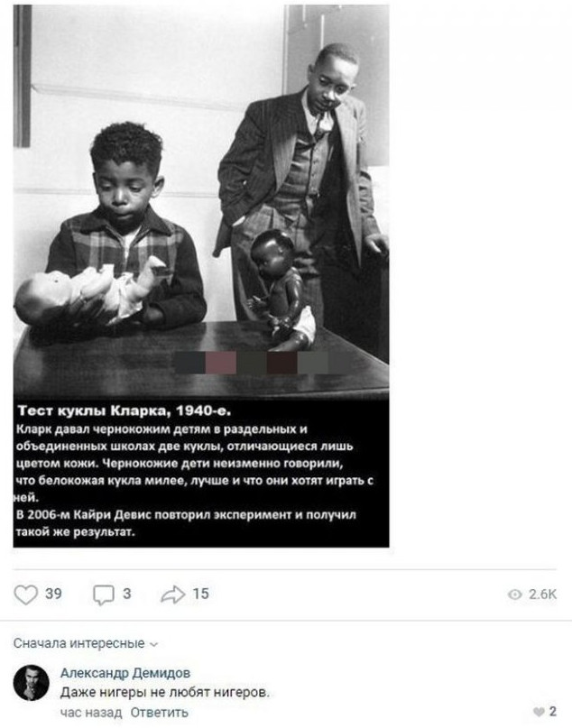Click the share count 15
572x728 pixels.
(x=200, y=594)
